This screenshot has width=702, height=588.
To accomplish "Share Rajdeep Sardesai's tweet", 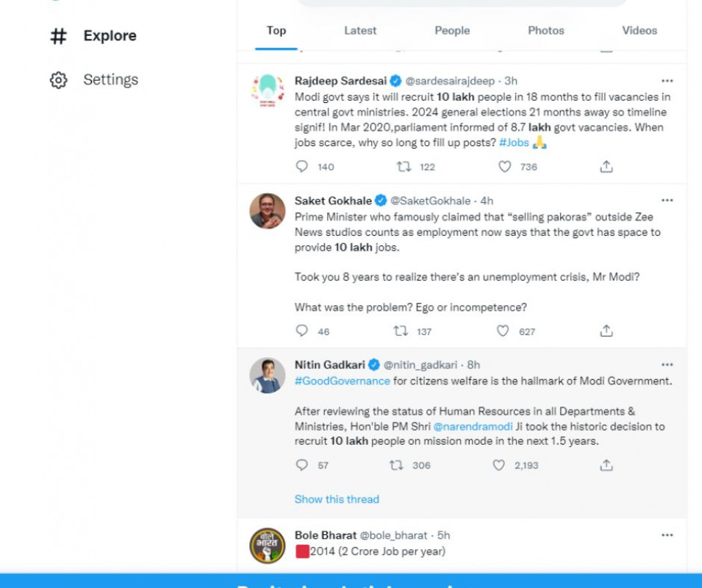I will (x=606, y=167).
